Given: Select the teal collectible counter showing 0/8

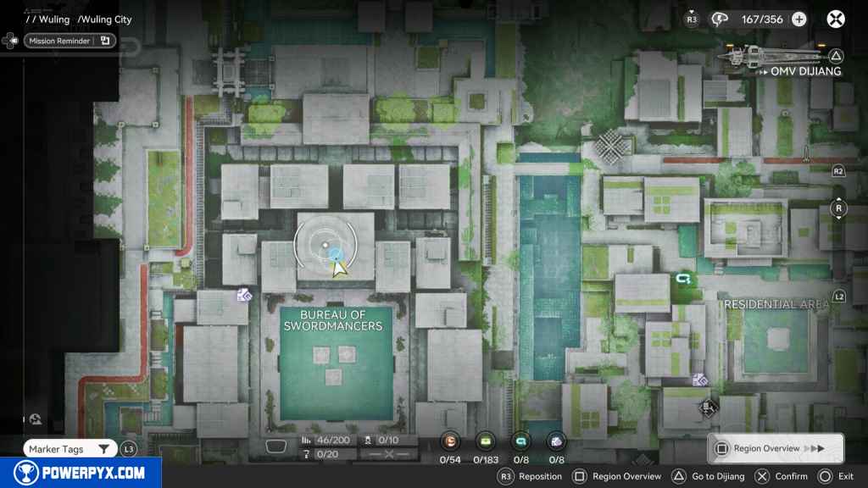Looking at the screenshot, I should click(x=521, y=441).
